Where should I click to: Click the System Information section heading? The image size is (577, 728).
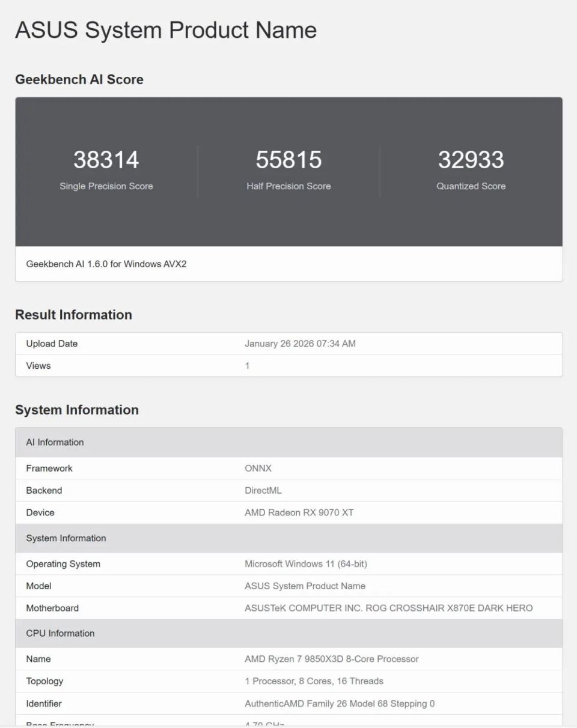[77, 410]
